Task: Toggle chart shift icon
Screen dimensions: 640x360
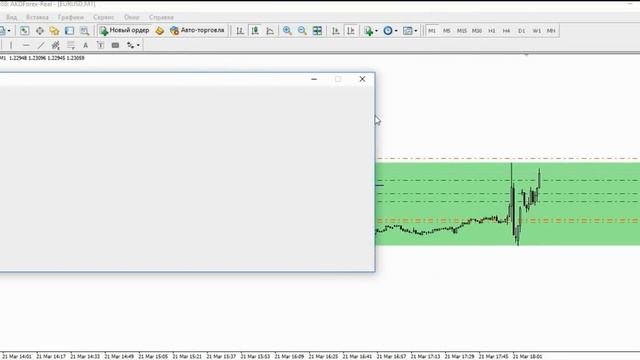Action: click(x=351, y=31)
